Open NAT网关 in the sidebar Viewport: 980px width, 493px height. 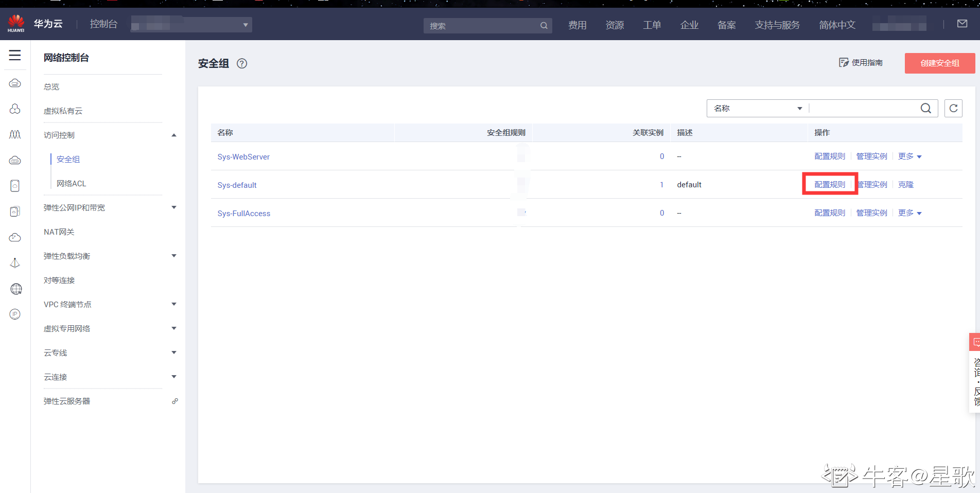(59, 232)
